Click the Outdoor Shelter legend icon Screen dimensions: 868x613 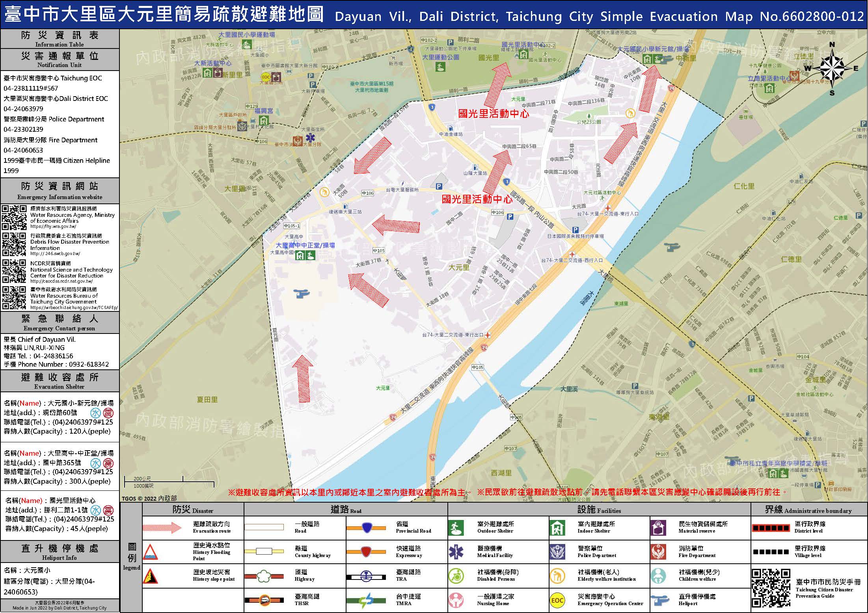(456, 528)
